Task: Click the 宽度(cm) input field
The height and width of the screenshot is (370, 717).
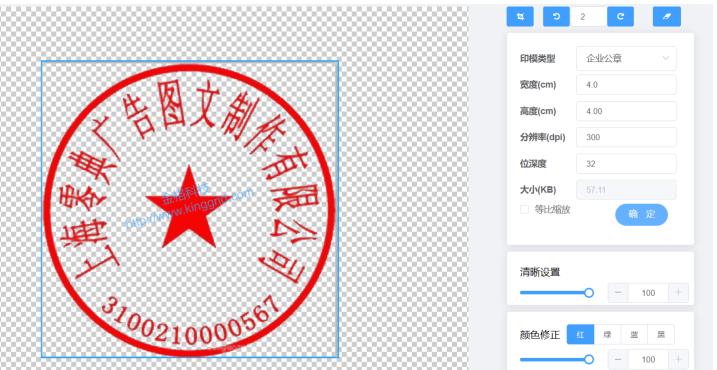Action: (x=626, y=85)
